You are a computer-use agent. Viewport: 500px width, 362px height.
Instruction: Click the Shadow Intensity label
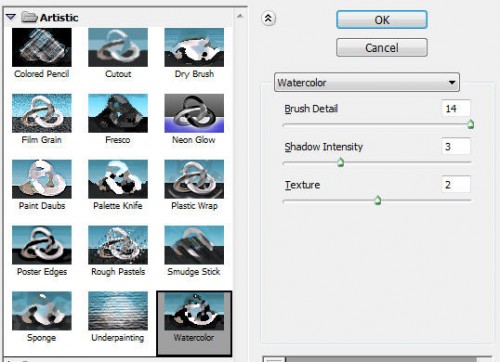(x=323, y=147)
